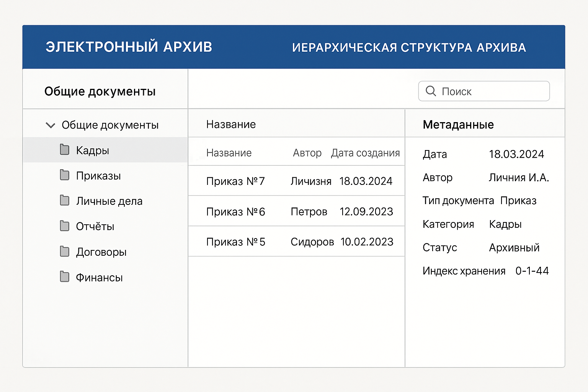Click date 18.03.2024 in the table
Viewport: 588px width, 392px height.
(366, 181)
